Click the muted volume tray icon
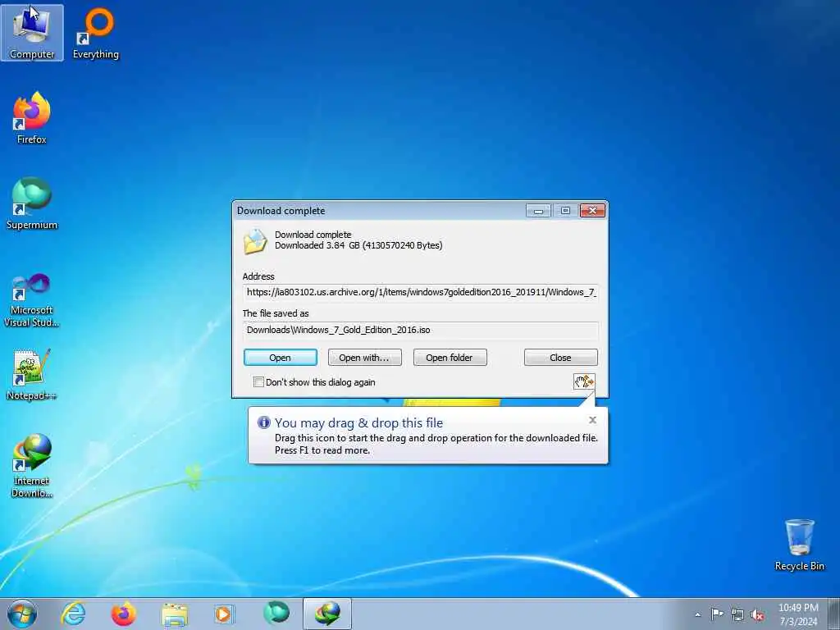The height and width of the screenshot is (630, 840). tap(757, 614)
